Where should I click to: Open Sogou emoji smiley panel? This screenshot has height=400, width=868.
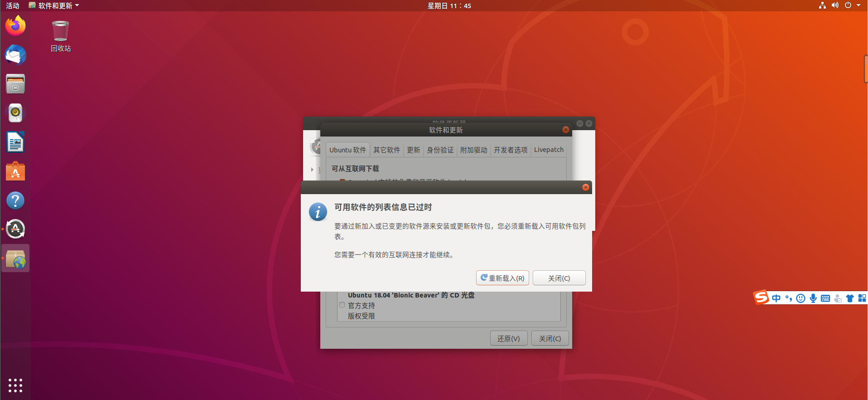pos(801,298)
